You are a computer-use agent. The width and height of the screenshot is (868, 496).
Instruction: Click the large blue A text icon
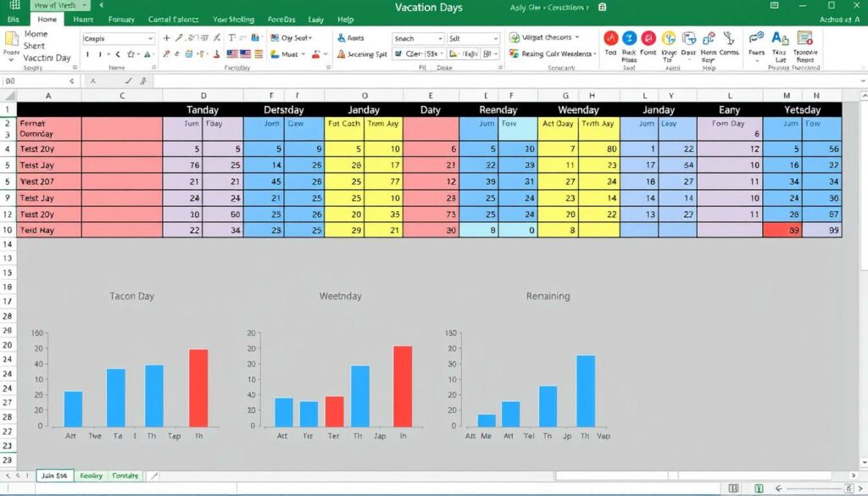click(x=780, y=38)
